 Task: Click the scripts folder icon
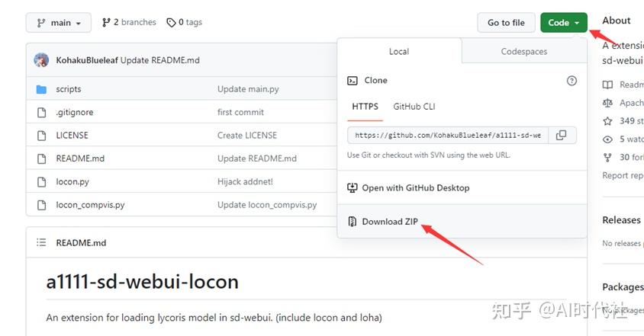[x=41, y=89]
